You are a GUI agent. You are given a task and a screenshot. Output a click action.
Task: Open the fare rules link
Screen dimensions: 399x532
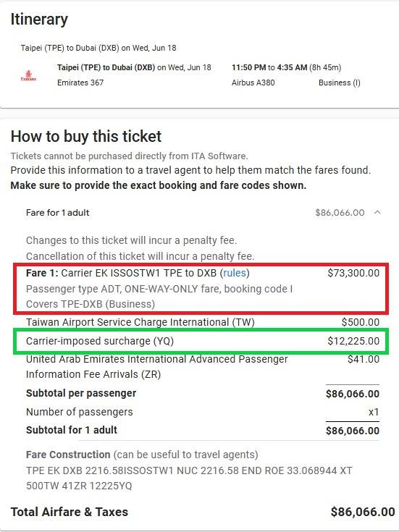tap(235, 273)
